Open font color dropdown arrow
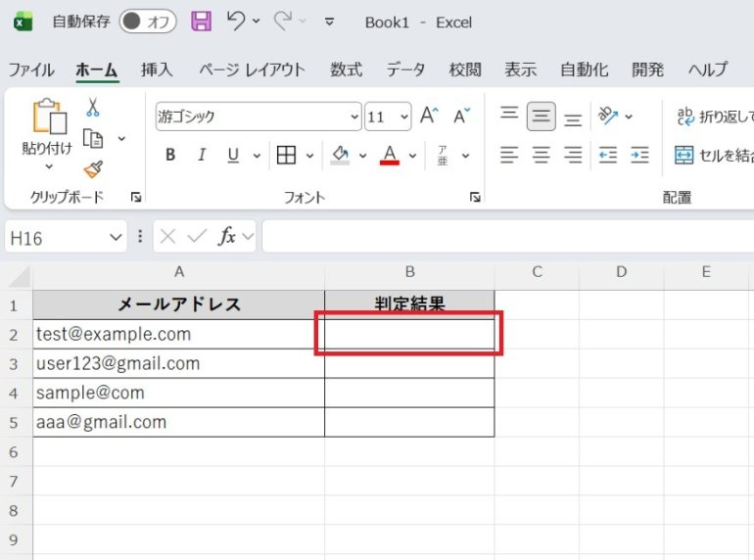 (x=412, y=156)
